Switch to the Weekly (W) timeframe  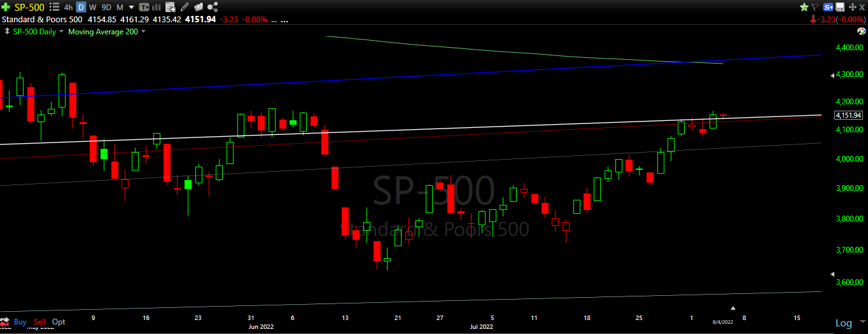92,8
